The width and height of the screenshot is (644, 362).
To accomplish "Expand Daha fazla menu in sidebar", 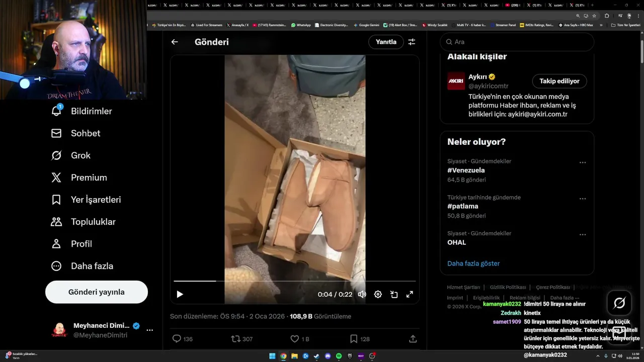I will tap(82, 266).
